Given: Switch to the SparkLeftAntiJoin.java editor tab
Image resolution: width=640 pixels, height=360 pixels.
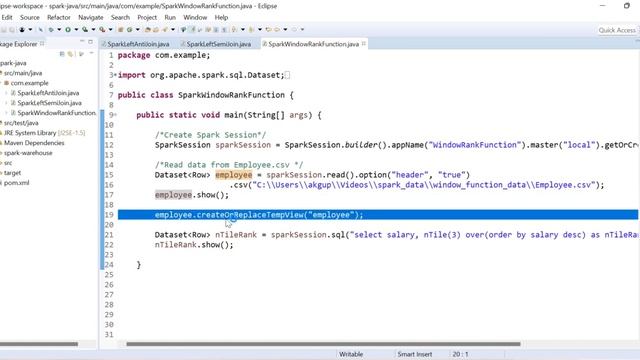Looking at the screenshot, I should (138, 44).
